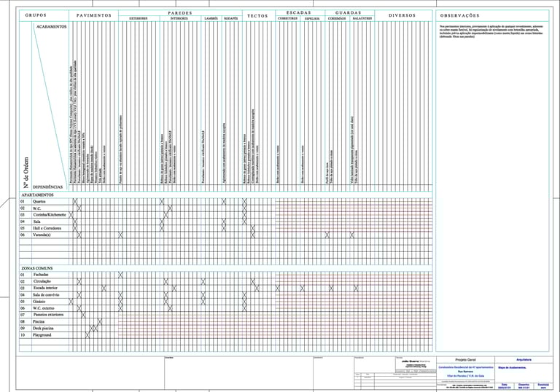The height and width of the screenshot is (392, 560).
Task: Click the X mark in Piscina row
Action: pyautogui.click(x=100, y=321)
